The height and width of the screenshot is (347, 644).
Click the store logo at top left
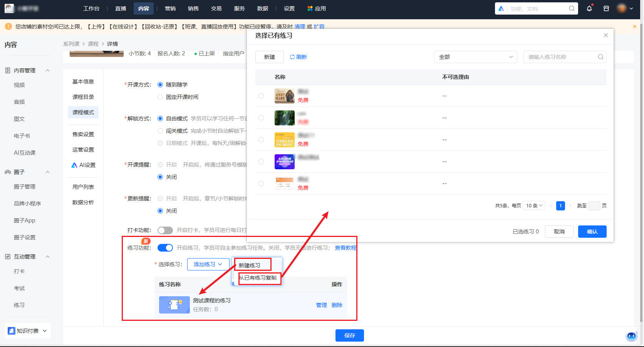coord(9,8)
